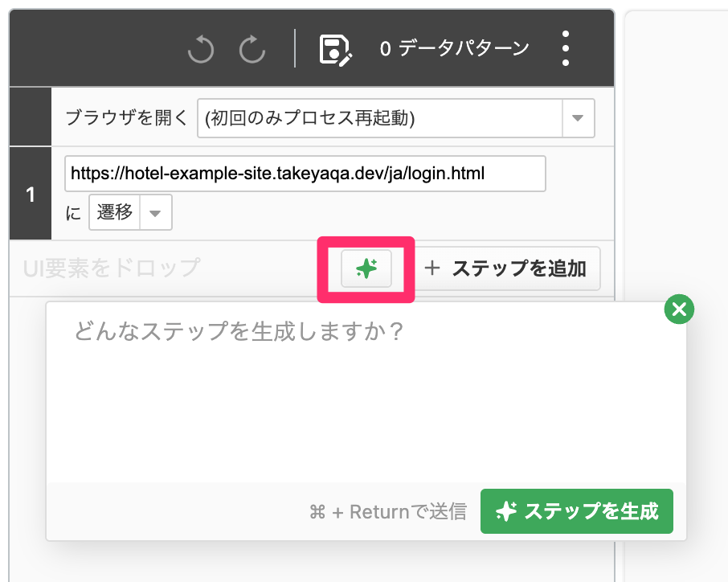The width and height of the screenshot is (728, 582).
Task: Close the step generation popup with green X
Action: pos(679,309)
